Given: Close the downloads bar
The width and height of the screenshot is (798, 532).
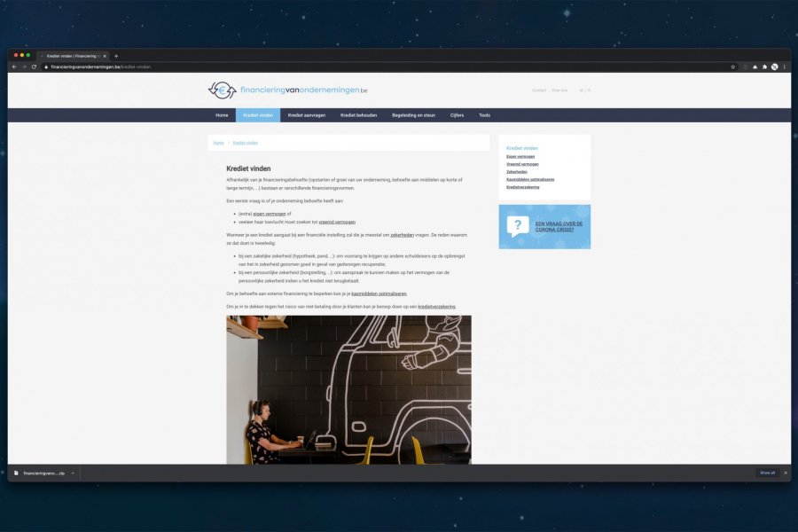Looking at the screenshot, I should pyautogui.click(x=785, y=473).
